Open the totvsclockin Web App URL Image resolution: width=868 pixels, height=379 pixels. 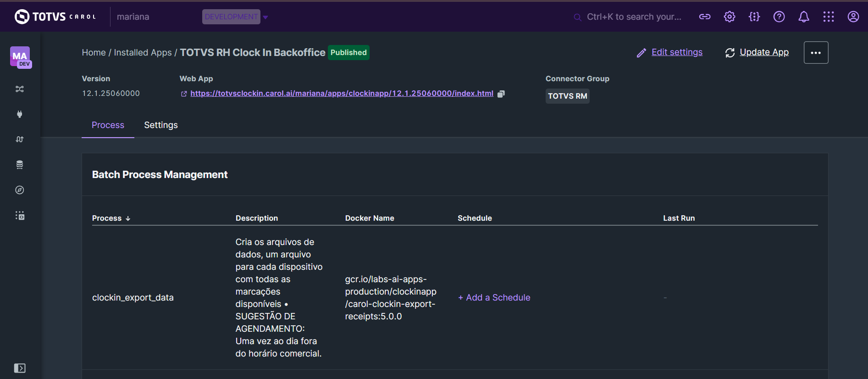pos(342,94)
